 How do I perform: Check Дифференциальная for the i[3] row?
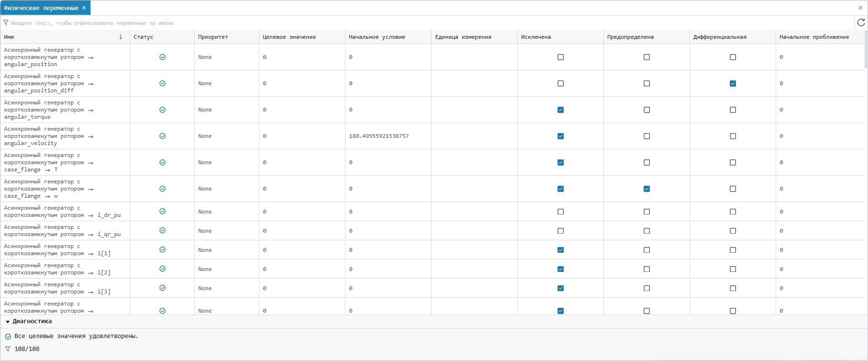[733, 288]
